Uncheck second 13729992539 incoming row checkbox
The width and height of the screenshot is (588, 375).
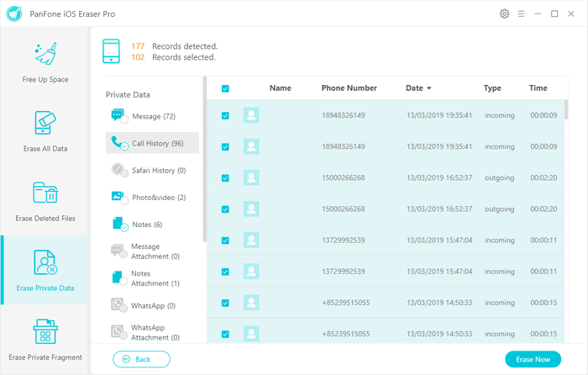point(225,272)
